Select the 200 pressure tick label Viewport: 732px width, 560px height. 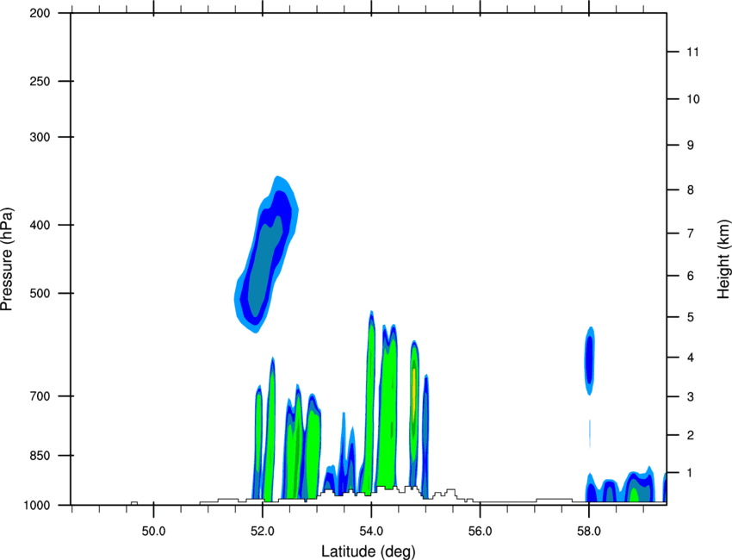point(40,14)
